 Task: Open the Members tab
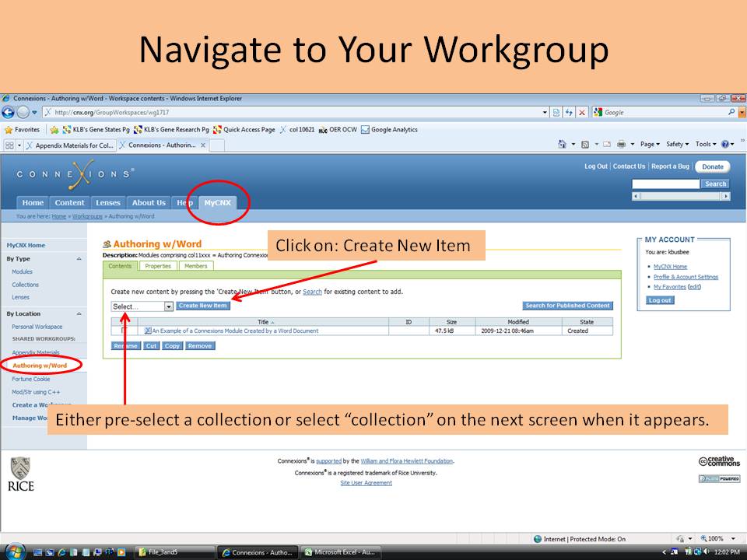196,266
